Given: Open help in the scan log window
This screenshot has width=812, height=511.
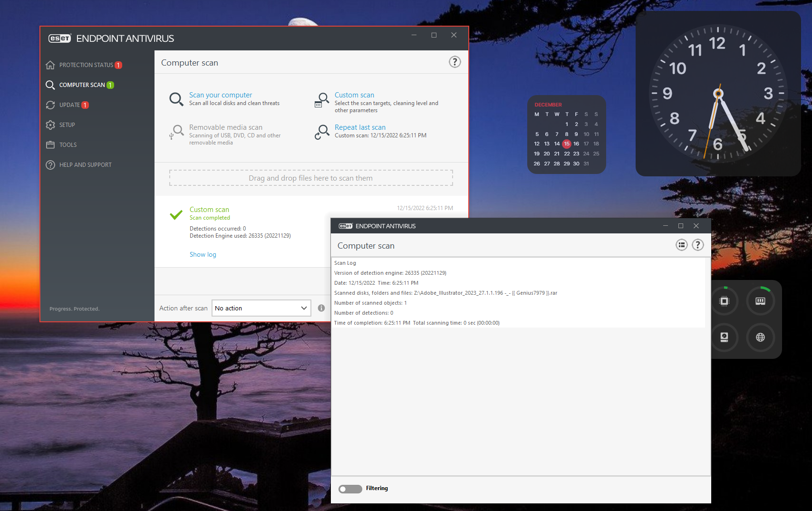Looking at the screenshot, I should pos(697,245).
